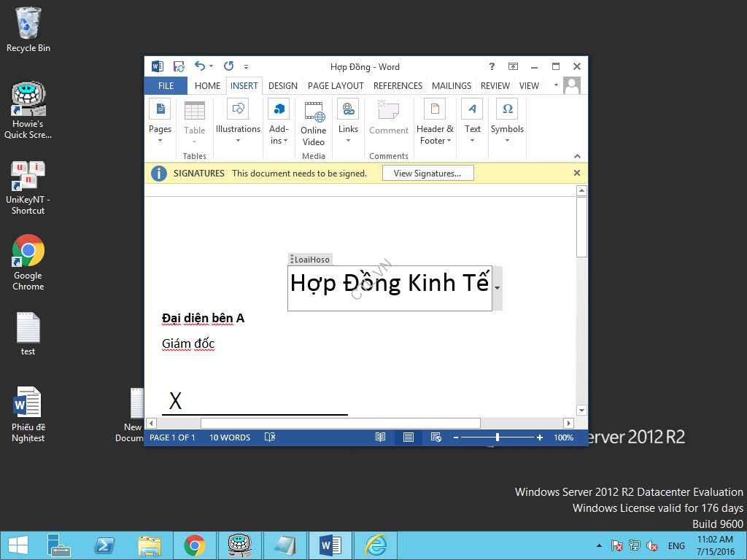Screen dimensions: 747x560
Task: Open the FILE menu
Action: [x=165, y=85]
